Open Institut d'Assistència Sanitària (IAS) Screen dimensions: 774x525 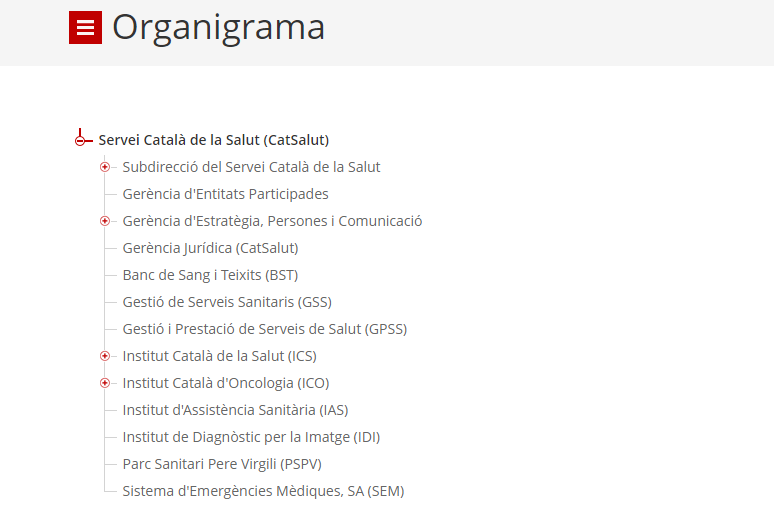click(235, 410)
